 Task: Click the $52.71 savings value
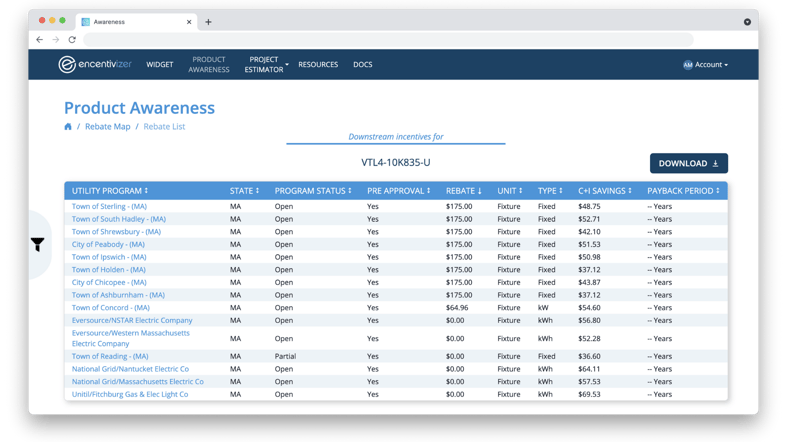(x=589, y=219)
